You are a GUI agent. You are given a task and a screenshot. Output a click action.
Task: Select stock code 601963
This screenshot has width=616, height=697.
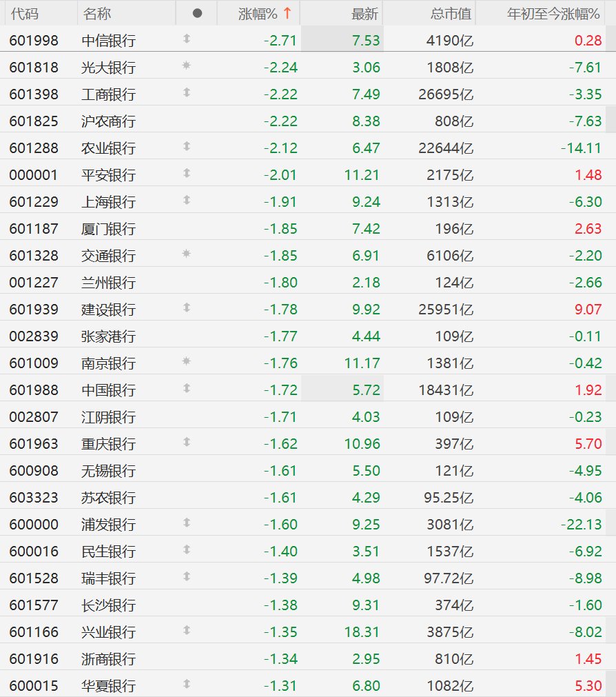pos(34,443)
